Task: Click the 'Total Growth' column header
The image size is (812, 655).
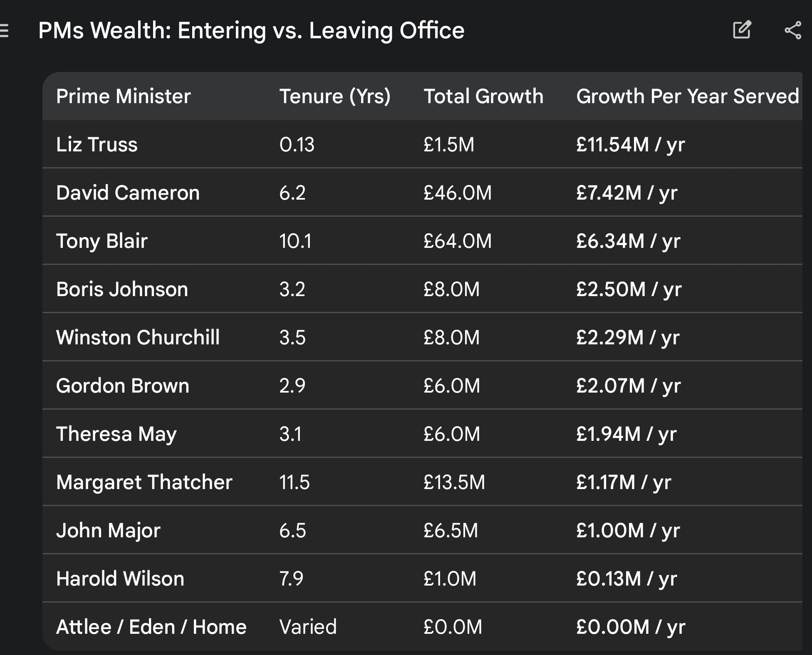Action: [483, 96]
